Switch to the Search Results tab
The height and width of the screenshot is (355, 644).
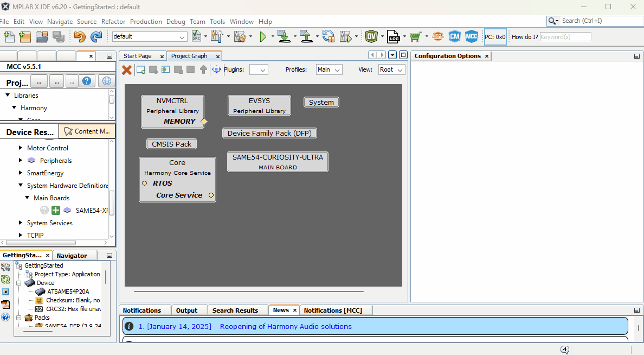point(235,310)
